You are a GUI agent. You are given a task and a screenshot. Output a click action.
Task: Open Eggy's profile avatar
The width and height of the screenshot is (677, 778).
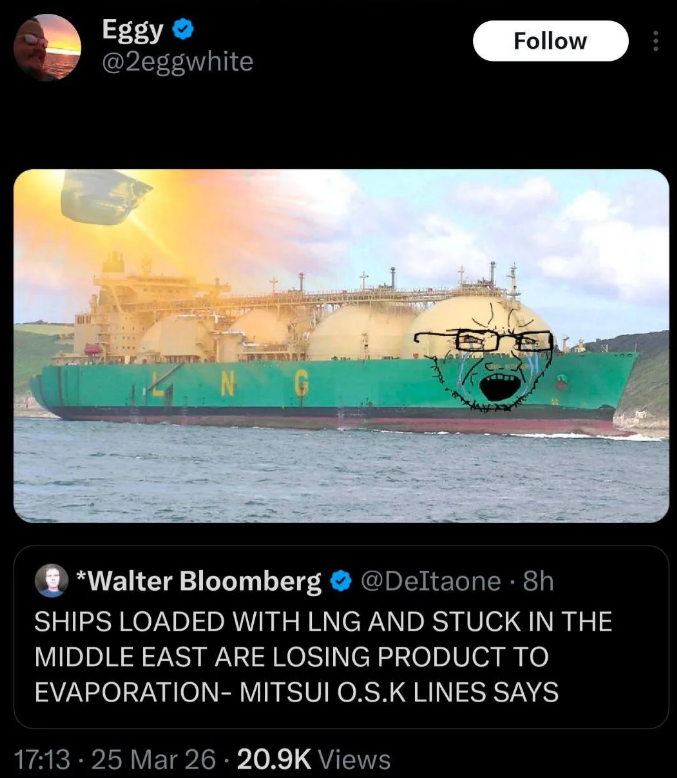47,47
